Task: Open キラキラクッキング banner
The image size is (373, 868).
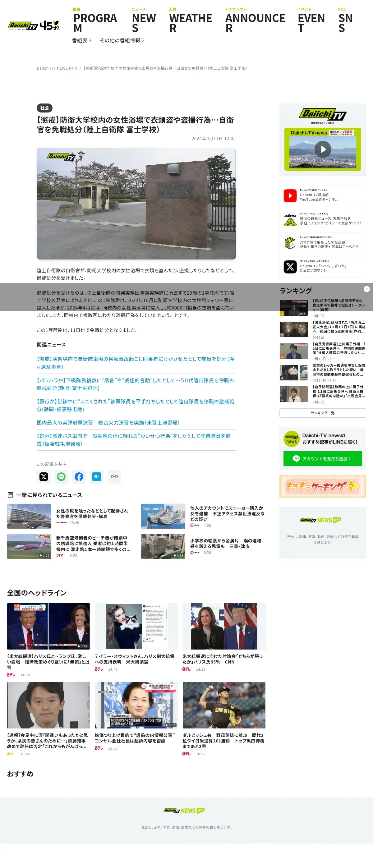Action: click(x=322, y=486)
